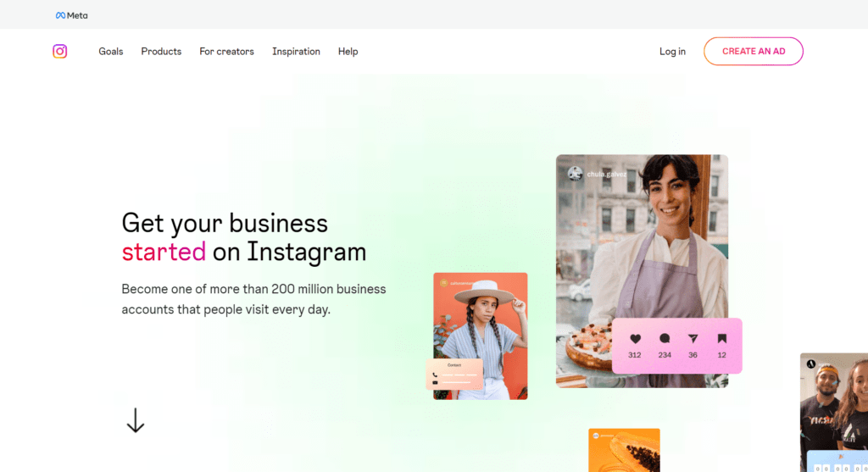Screen dimensions: 868x472
Task: Click the Log in link
Action: coord(672,52)
